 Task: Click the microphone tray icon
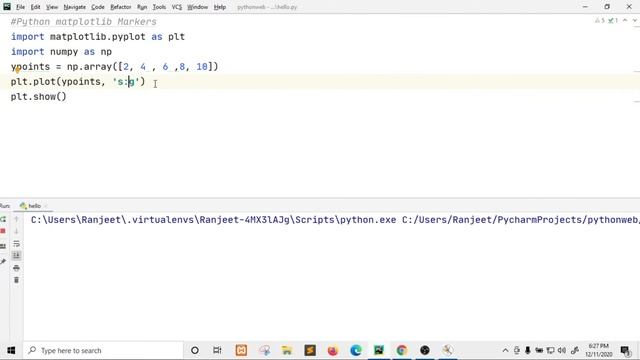click(528, 350)
